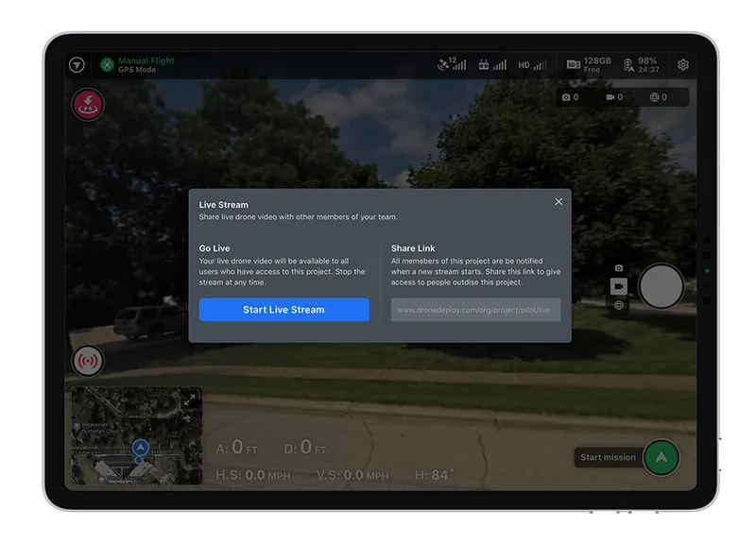Open the live stream broadcast icon
756x544 pixels.
click(87, 359)
